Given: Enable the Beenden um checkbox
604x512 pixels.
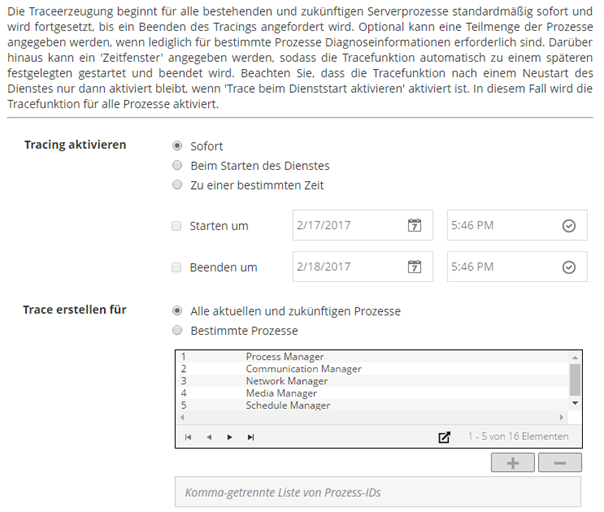Looking at the screenshot, I should [178, 267].
